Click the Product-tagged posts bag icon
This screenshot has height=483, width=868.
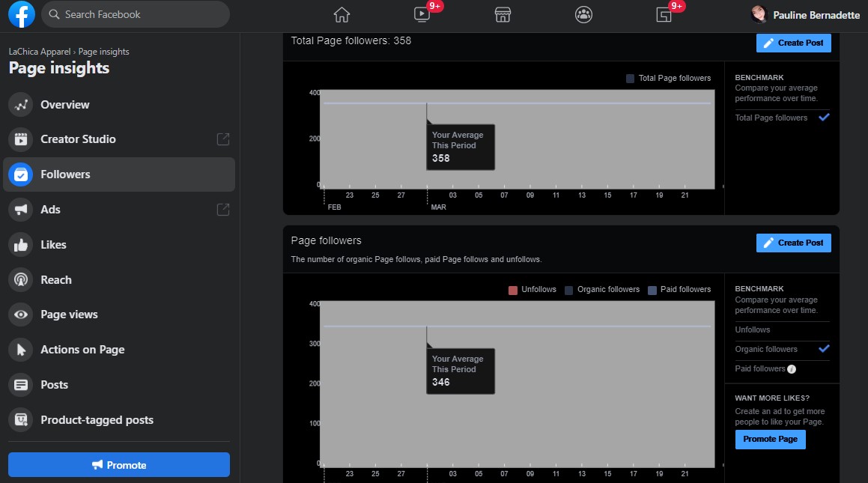(x=20, y=421)
